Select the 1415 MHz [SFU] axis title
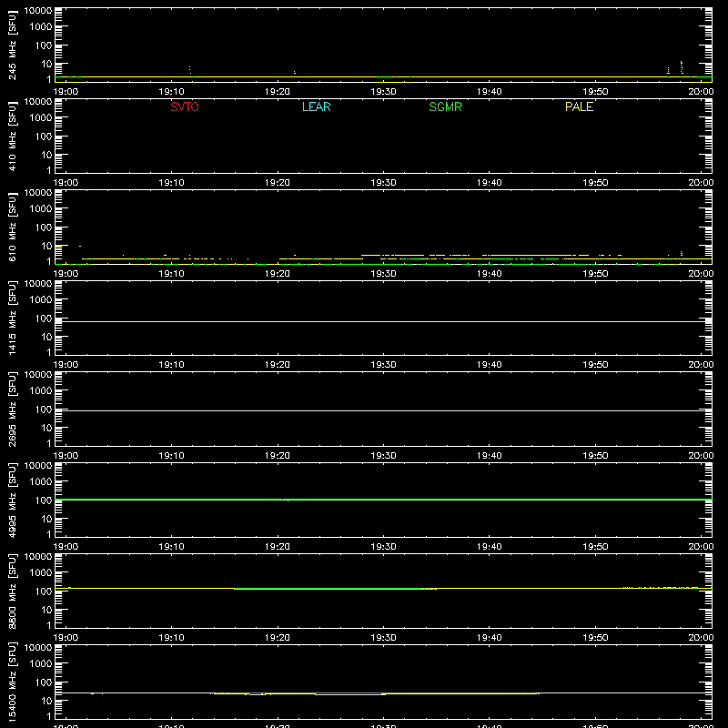The height and width of the screenshot is (728, 728). tap(13, 318)
